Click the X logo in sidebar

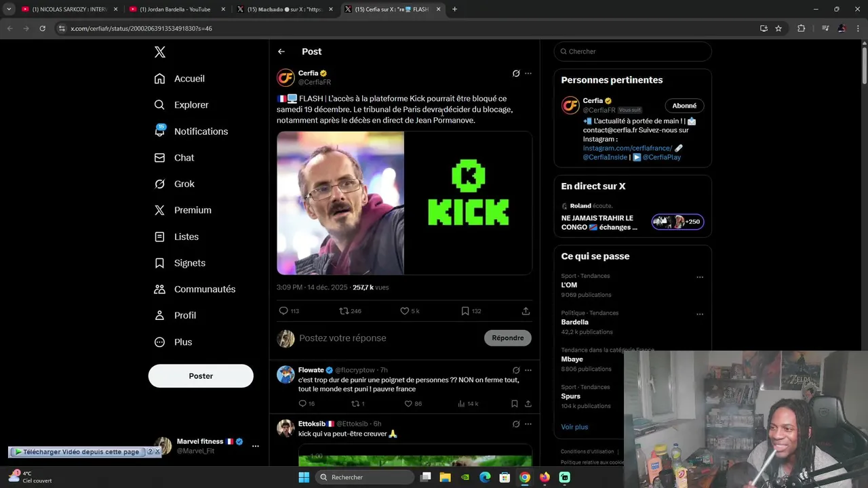click(160, 52)
